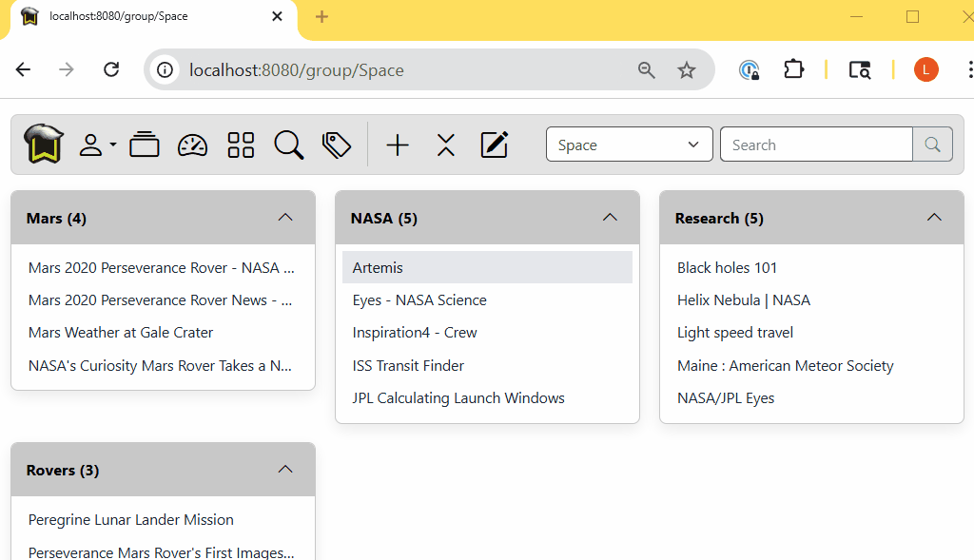This screenshot has width=974, height=560.
Task: Open the dashboard gauge icon
Action: pos(192,145)
